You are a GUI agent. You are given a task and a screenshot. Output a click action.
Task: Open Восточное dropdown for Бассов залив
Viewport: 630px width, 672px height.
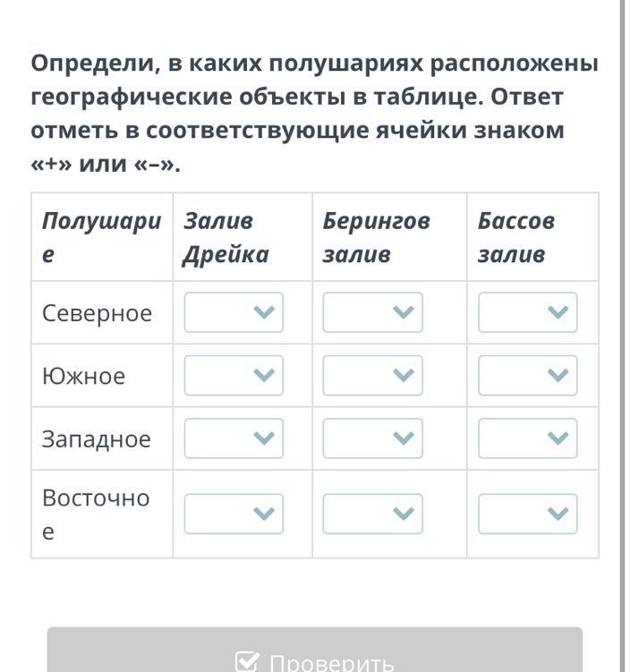(x=527, y=514)
